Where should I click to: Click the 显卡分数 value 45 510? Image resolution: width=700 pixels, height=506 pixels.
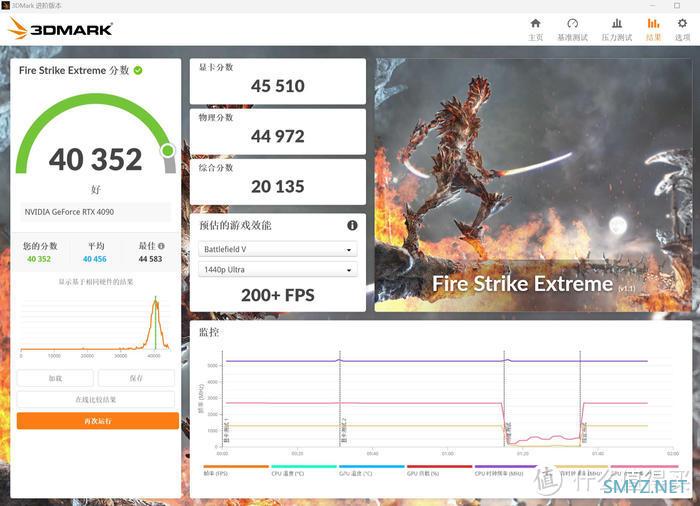coord(278,86)
